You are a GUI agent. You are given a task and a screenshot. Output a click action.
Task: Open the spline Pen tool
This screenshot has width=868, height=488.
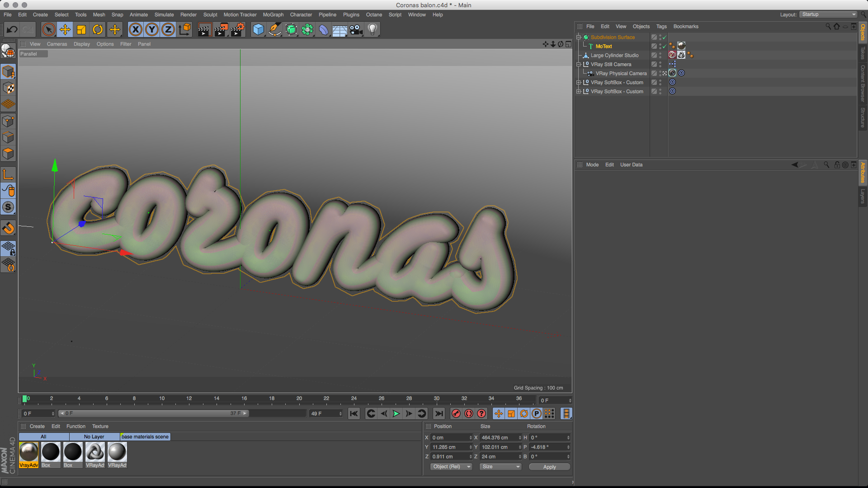274,30
